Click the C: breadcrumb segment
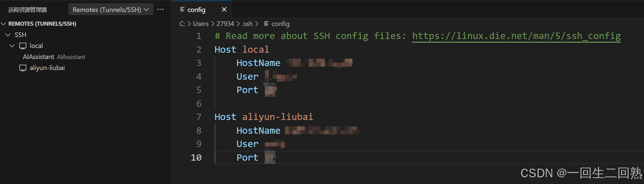Image resolution: width=644 pixels, height=184 pixels. [x=182, y=24]
